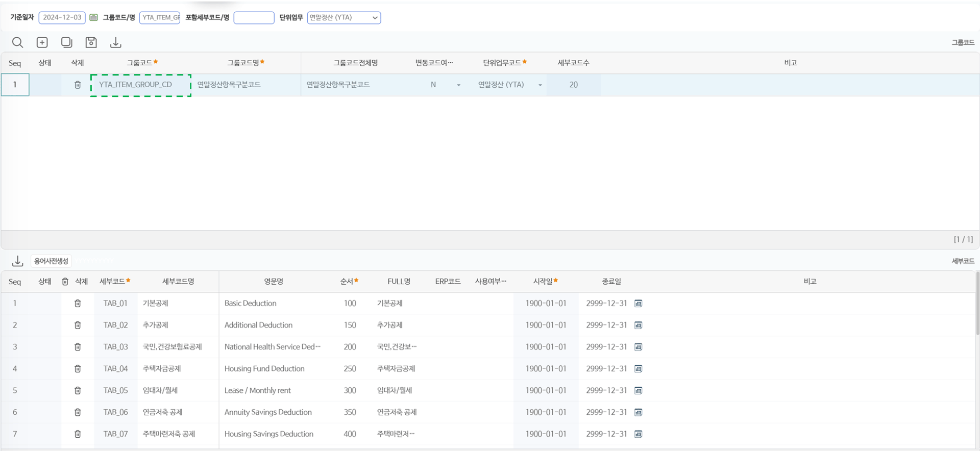The height and width of the screenshot is (451, 980).
Task: Click the 그룹코드전체명 column header
Action: coord(356,63)
